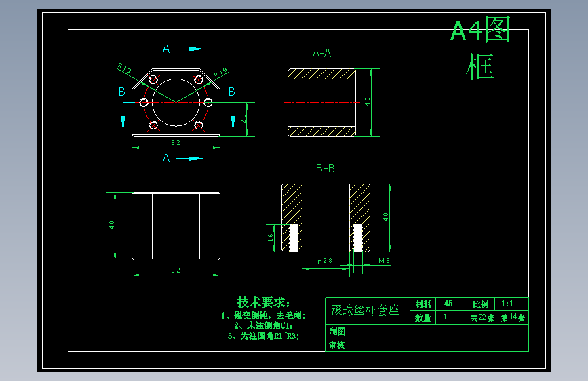The width and height of the screenshot is (588, 381).
Task: Click the "技术要求:" heading
Action: tap(263, 302)
